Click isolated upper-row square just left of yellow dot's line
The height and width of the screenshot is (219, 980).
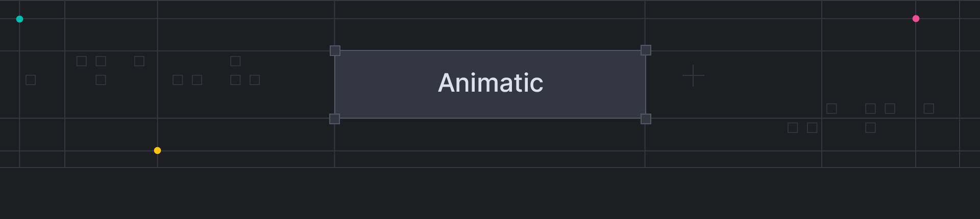pos(139,61)
